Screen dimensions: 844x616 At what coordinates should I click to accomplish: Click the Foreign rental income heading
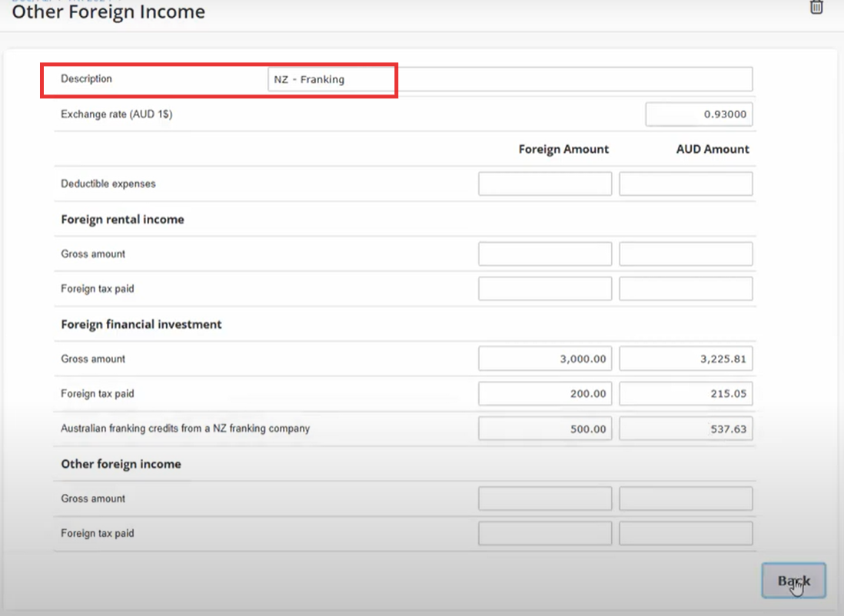[123, 220]
